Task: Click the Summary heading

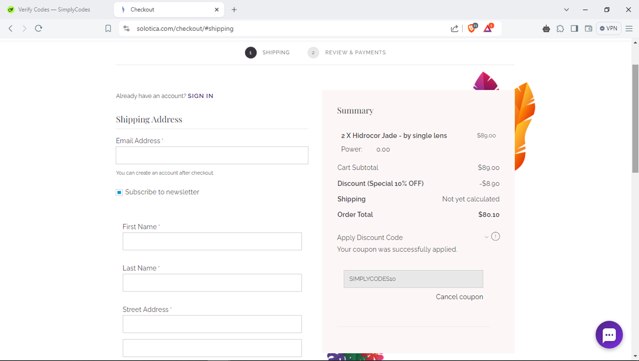Action: (x=355, y=110)
